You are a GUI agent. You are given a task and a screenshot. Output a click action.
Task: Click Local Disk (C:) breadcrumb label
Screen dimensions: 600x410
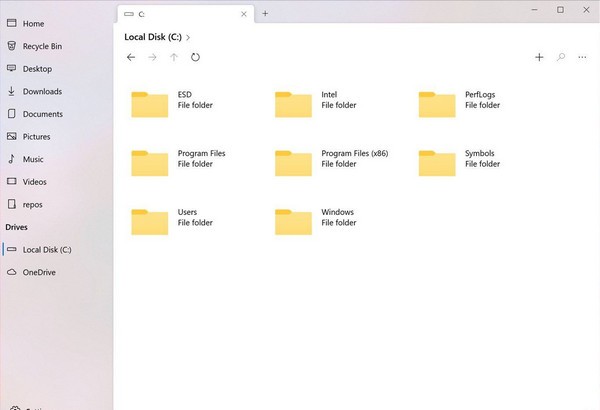152,37
